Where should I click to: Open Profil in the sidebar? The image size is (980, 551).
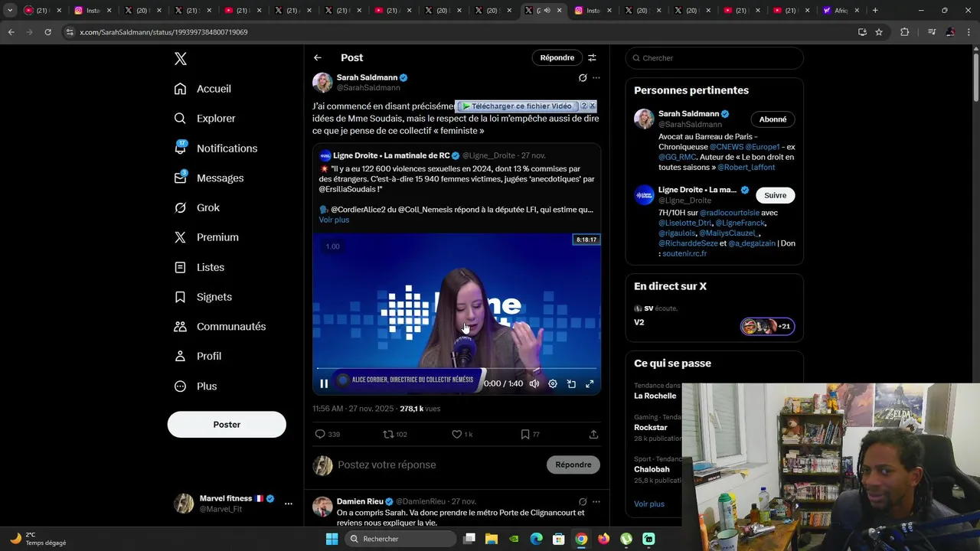click(198, 357)
